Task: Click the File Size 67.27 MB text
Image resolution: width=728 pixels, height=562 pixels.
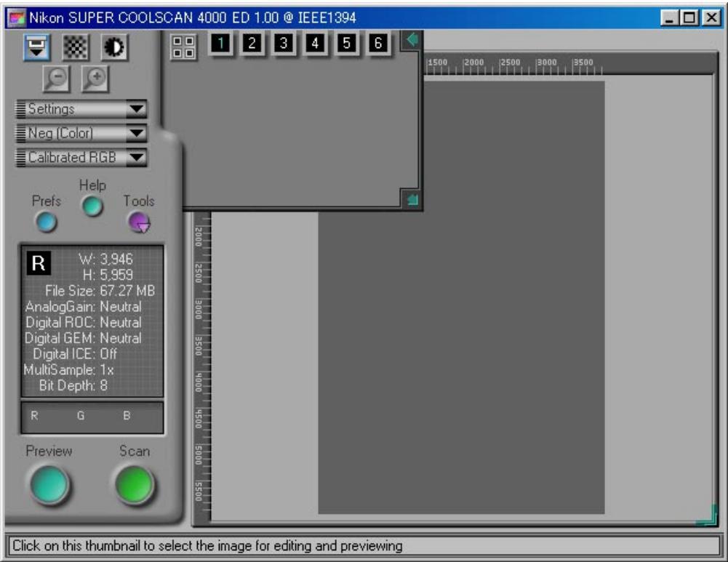Action: (x=100, y=291)
